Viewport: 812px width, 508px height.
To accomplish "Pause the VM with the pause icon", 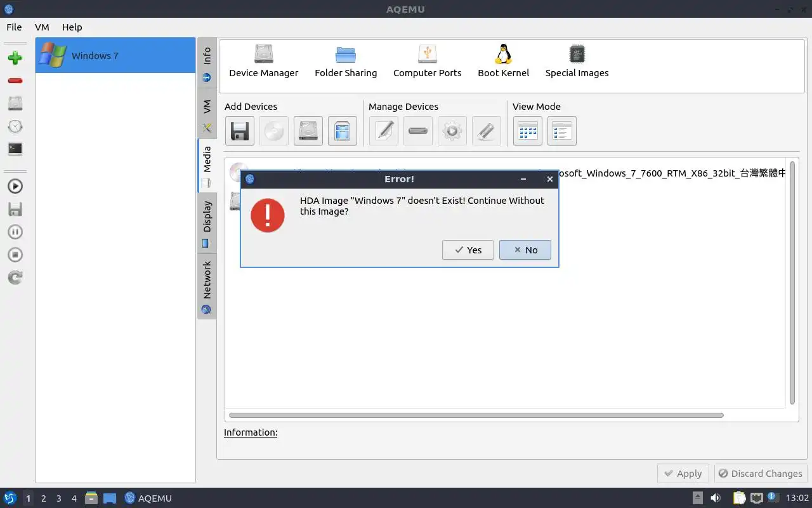I will coord(15,232).
